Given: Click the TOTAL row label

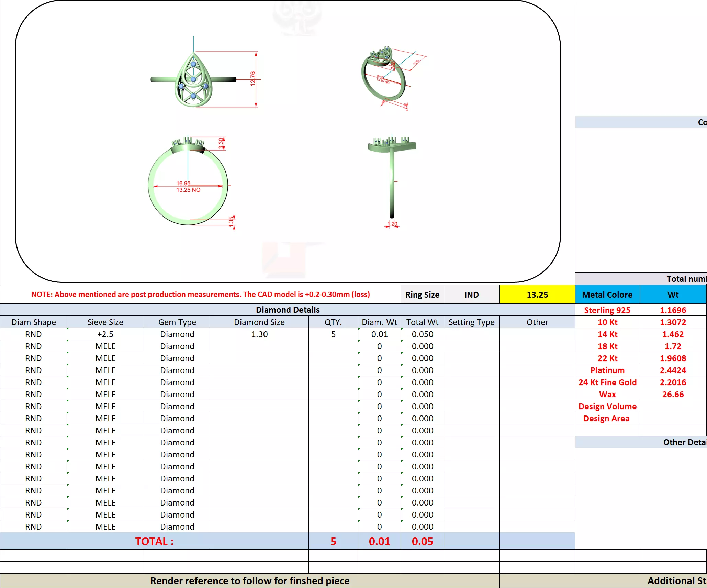Looking at the screenshot, I should [x=154, y=541].
